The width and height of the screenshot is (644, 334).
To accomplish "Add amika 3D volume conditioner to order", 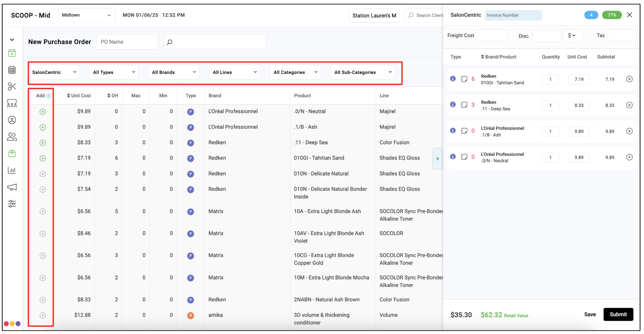I will (x=43, y=316).
